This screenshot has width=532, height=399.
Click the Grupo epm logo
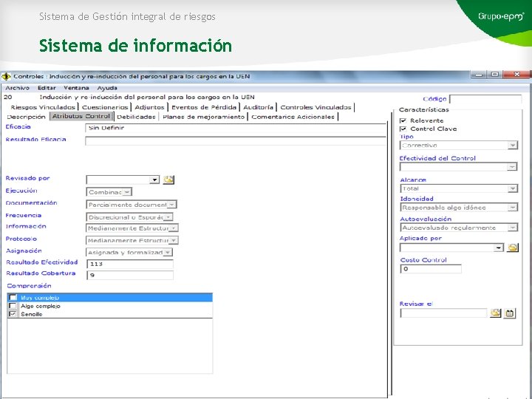tap(501, 16)
